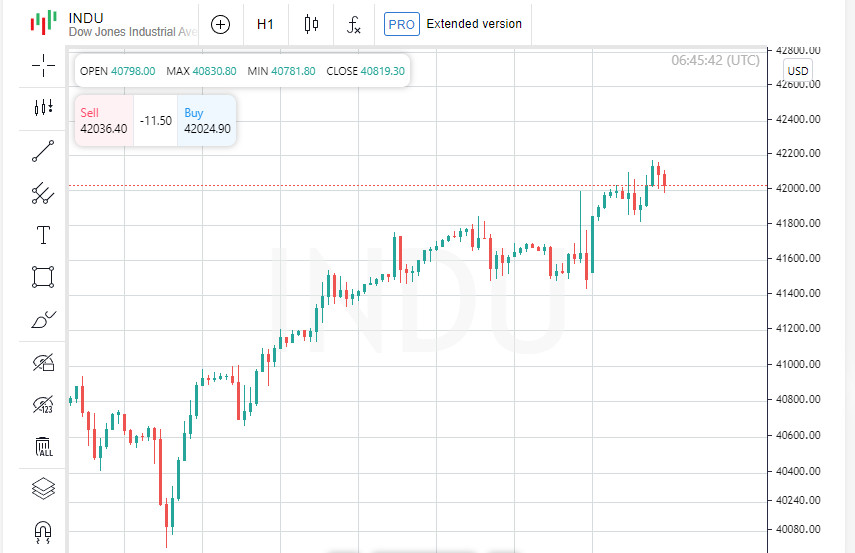Open the H1 timeframe dropdown
The width and height of the screenshot is (855, 553).
click(265, 24)
